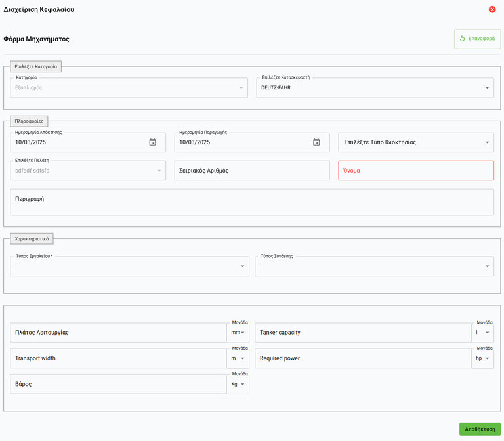The height and width of the screenshot is (441, 504).
Task: Open calendar picker for Ημερομηνία Απόκτησης
Action: [x=153, y=142]
